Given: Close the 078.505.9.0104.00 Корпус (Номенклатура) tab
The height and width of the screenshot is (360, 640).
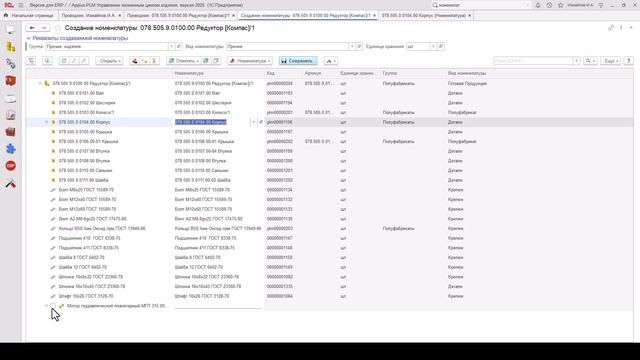Looking at the screenshot, I should click(x=469, y=16).
